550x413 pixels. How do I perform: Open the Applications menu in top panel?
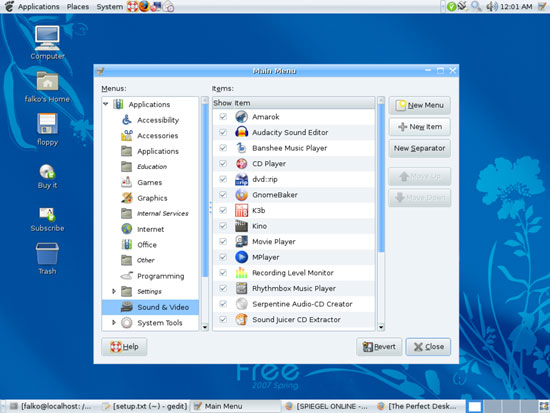[39, 7]
